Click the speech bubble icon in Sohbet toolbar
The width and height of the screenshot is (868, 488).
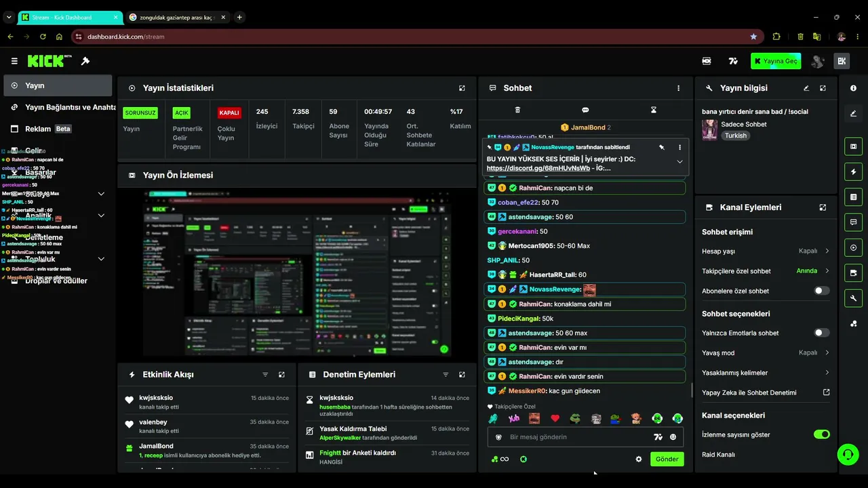[x=585, y=110]
